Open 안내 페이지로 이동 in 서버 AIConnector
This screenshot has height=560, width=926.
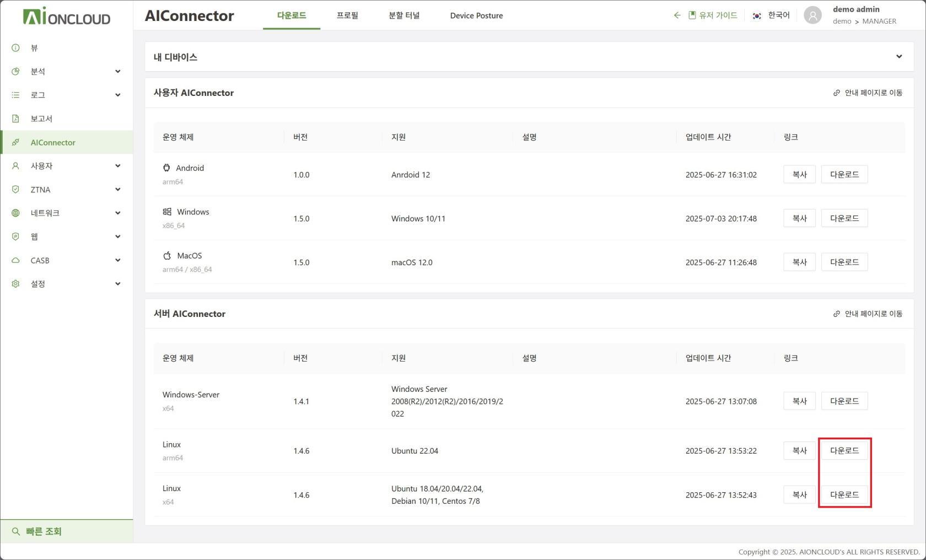868,314
